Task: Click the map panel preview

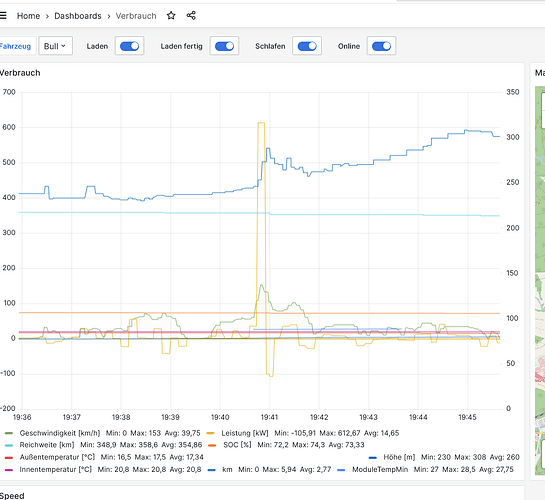Action: [540, 280]
